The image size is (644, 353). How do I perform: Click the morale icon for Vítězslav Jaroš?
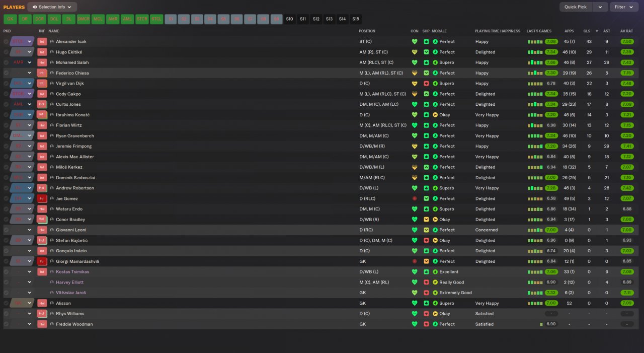435,293
